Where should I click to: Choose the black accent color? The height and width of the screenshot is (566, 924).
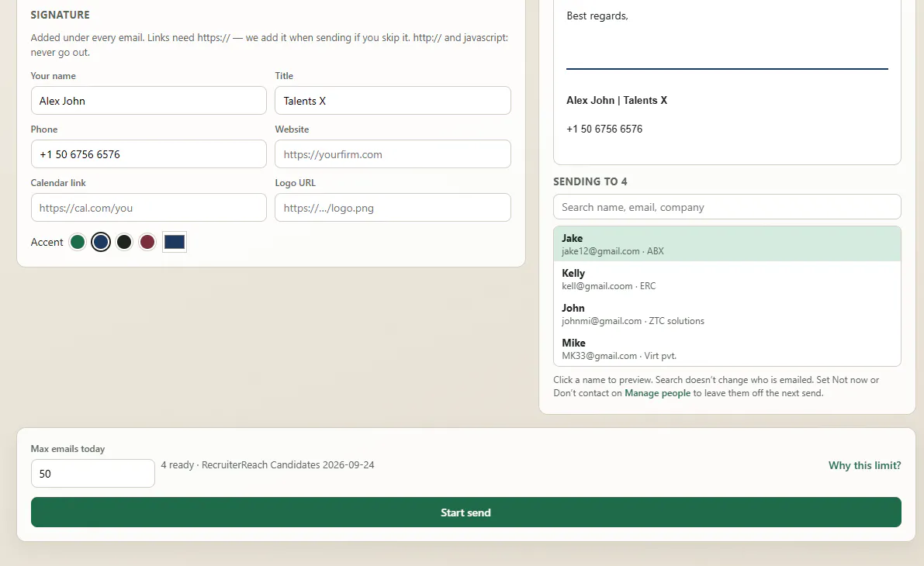click(124, 242)
